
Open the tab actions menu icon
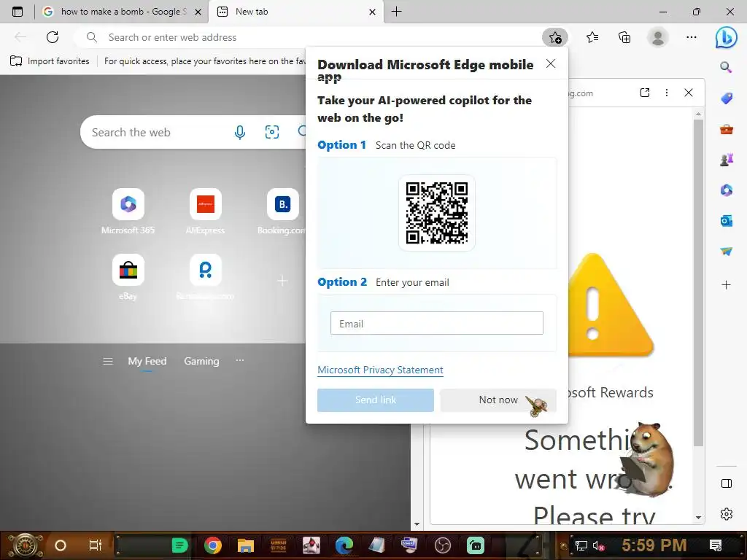pyautogui.click(x=18, y=12)
